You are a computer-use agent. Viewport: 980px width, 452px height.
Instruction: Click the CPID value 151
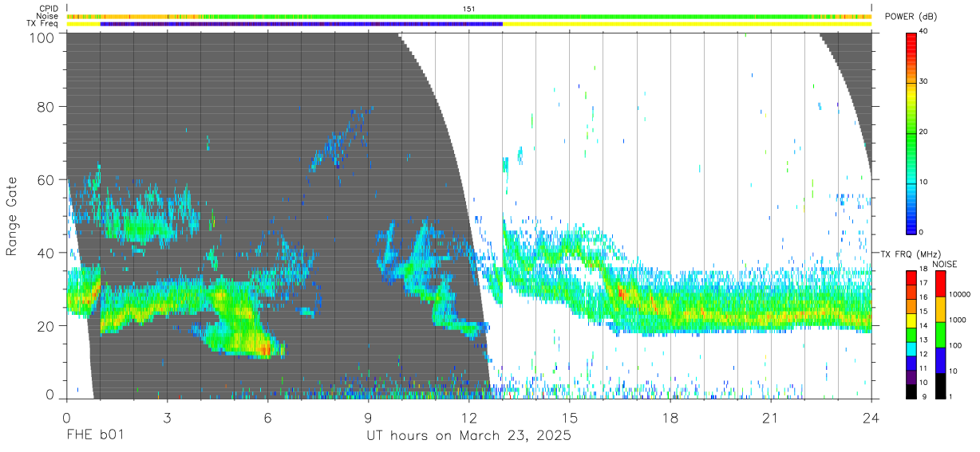tap(469, 9)
